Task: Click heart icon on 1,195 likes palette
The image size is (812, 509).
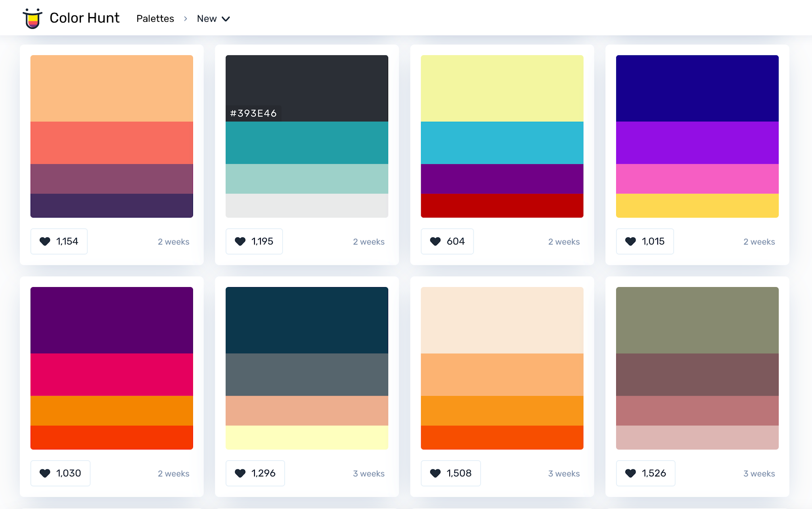Action: coord(240,241)
